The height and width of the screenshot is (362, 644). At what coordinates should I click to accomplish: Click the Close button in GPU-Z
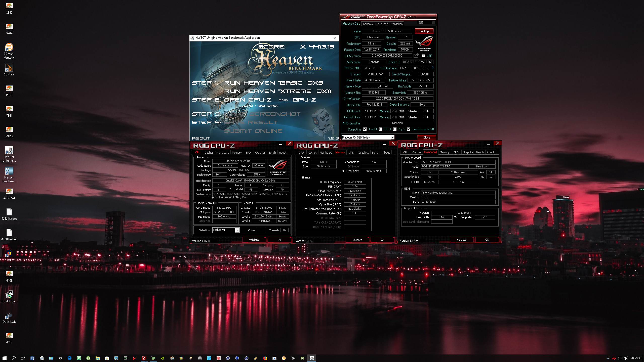coord(426,138)
